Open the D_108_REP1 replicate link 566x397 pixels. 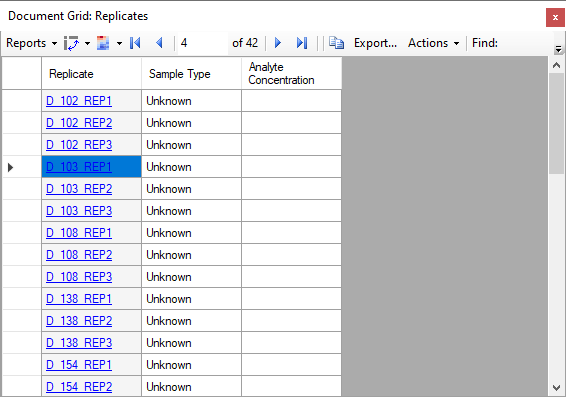click(x=79, y=233)
